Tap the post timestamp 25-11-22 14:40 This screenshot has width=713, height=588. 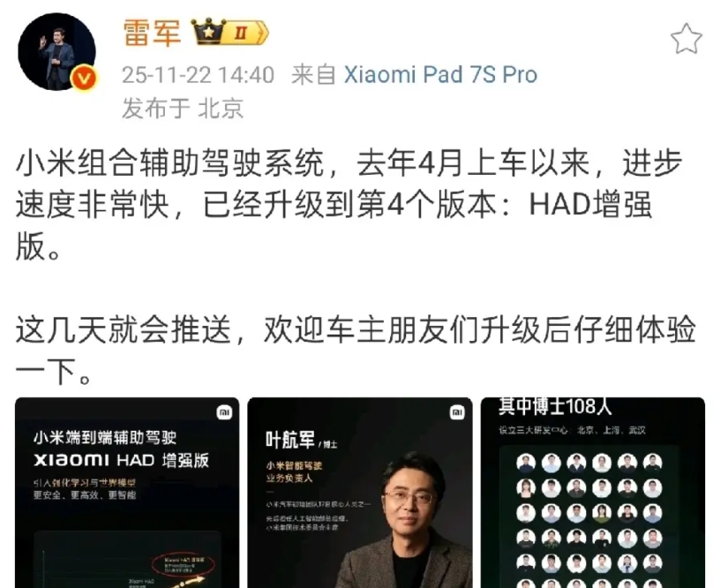198,75
